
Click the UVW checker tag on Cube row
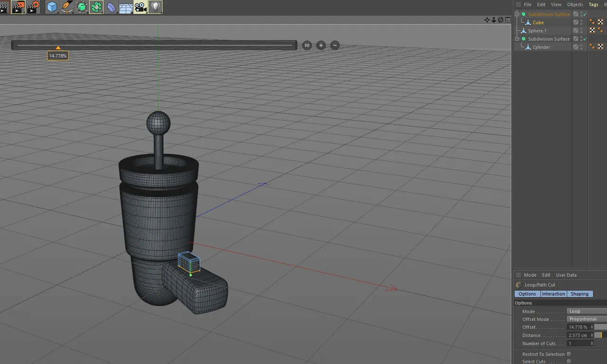600,22
